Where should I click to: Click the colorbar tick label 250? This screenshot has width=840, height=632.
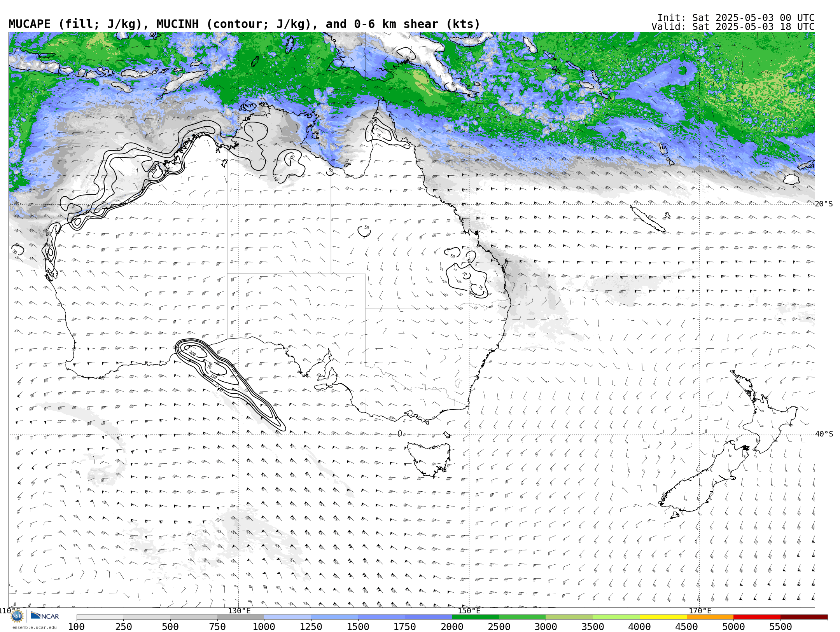click(x=123, y=627)
